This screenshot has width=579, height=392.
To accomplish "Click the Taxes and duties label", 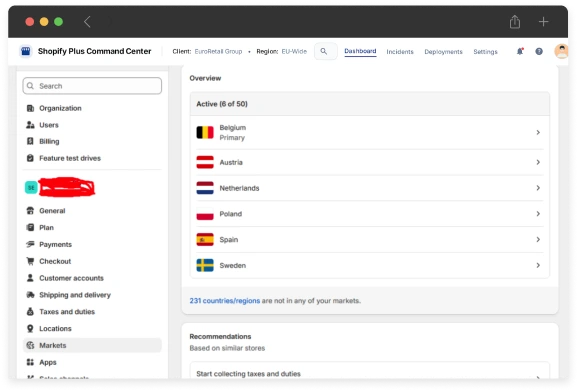I will click(67, 312).
